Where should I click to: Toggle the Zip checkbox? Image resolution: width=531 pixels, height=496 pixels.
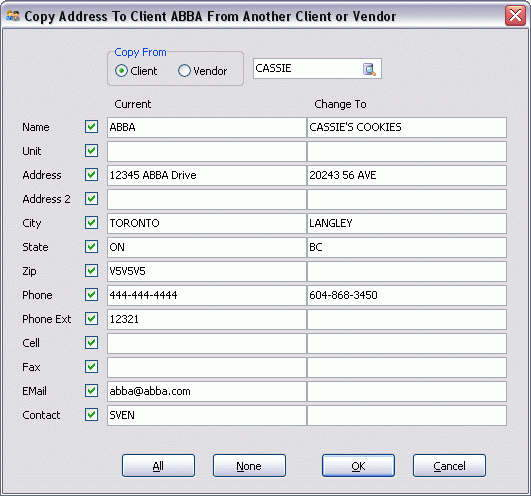91,271
